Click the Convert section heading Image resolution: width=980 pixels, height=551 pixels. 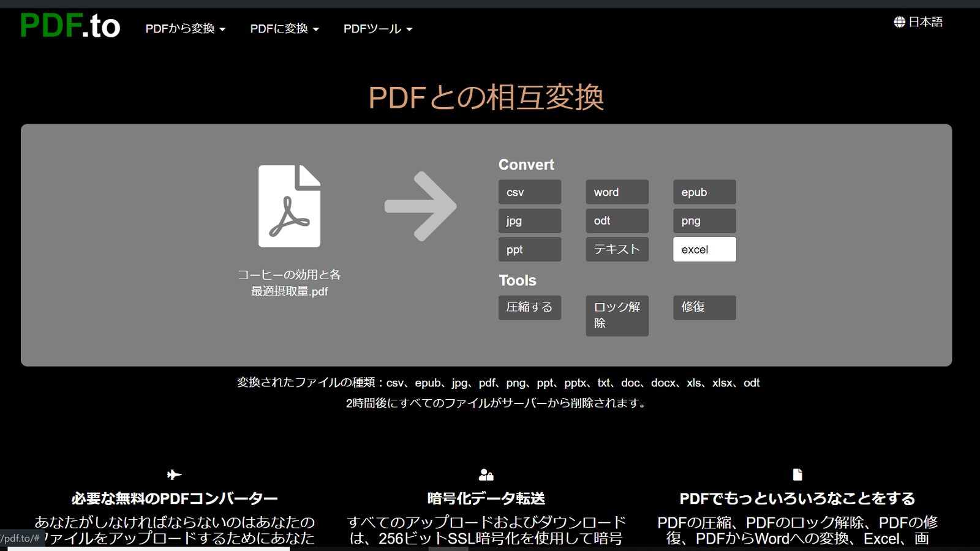(526, 165)
